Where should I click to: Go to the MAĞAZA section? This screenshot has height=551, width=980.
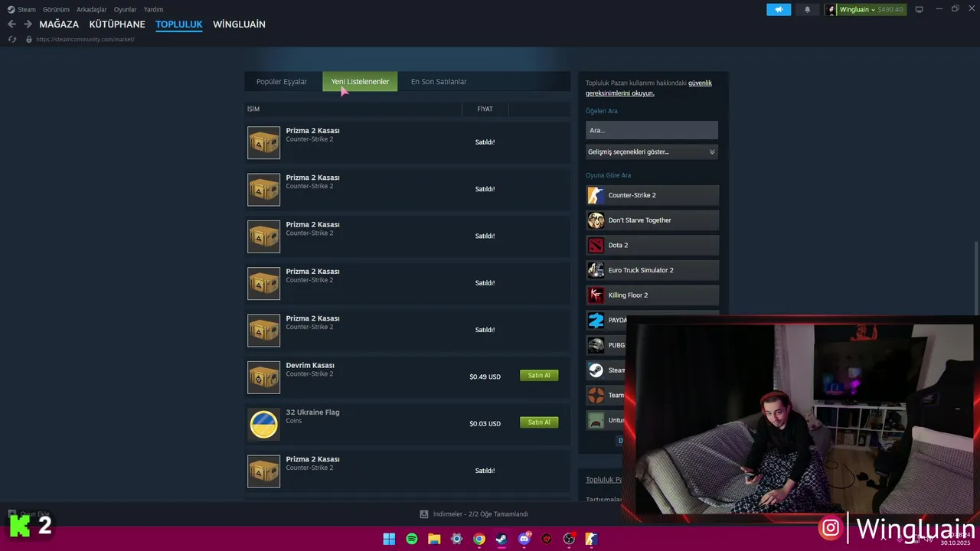pos(59,24)
